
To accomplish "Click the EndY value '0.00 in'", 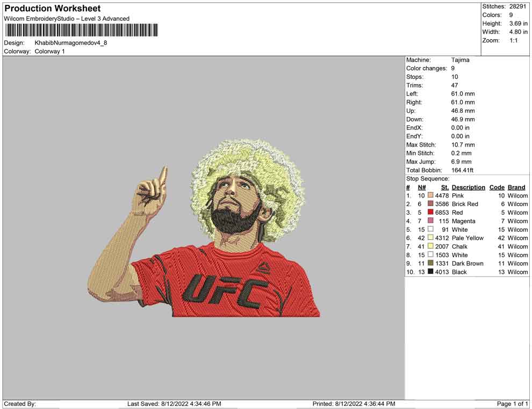I will (x=461, y=136).
